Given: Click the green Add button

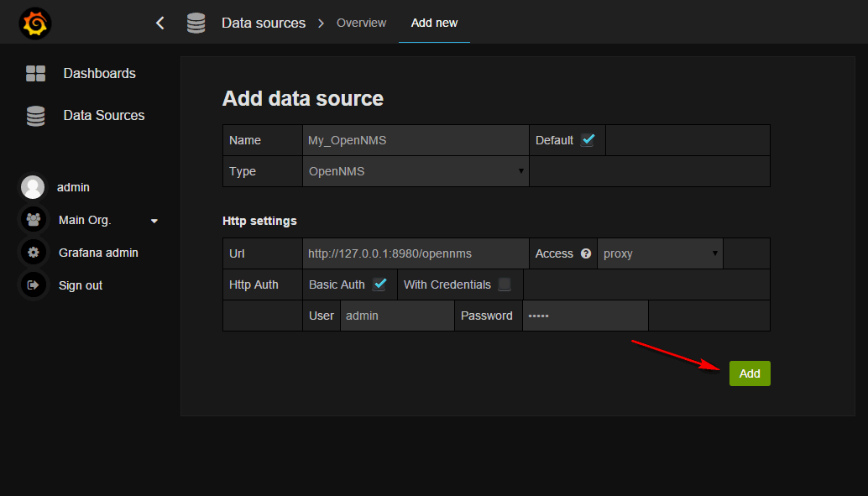Looking at the screenshot, I should click(750, 373).
